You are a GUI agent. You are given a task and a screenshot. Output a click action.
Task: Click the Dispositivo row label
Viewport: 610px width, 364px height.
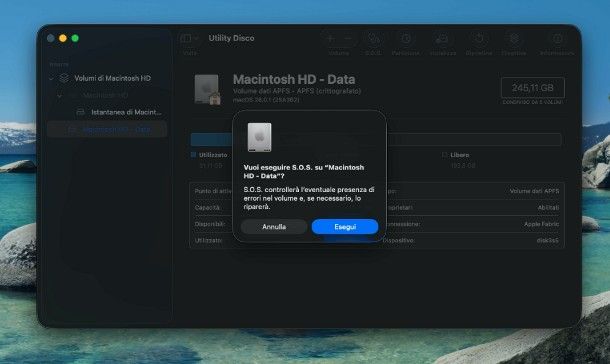pos(399,240)
